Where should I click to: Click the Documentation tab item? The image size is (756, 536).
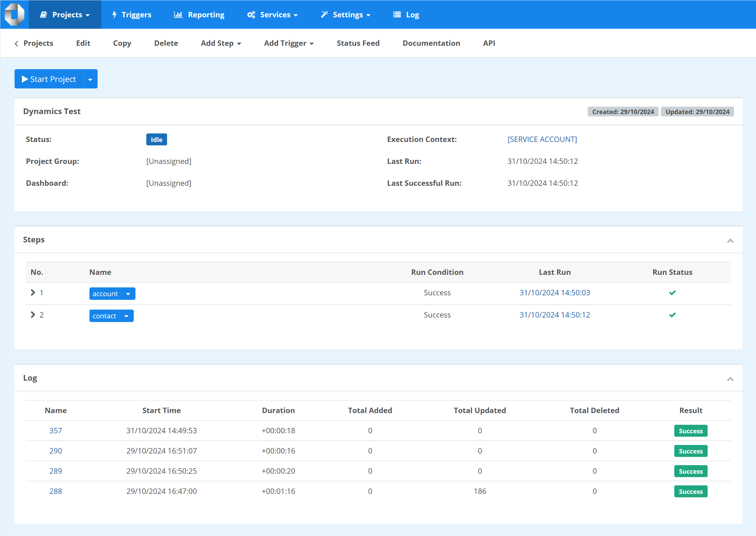(431, 43)
